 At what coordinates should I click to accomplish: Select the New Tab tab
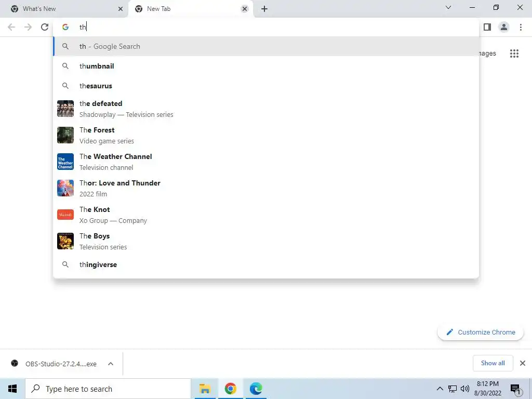190,9
